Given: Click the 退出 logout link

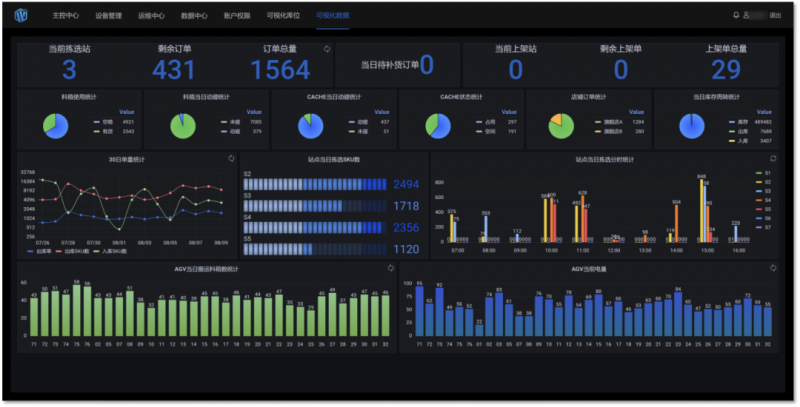Looking at the screenshot, I should pos(776,17).
